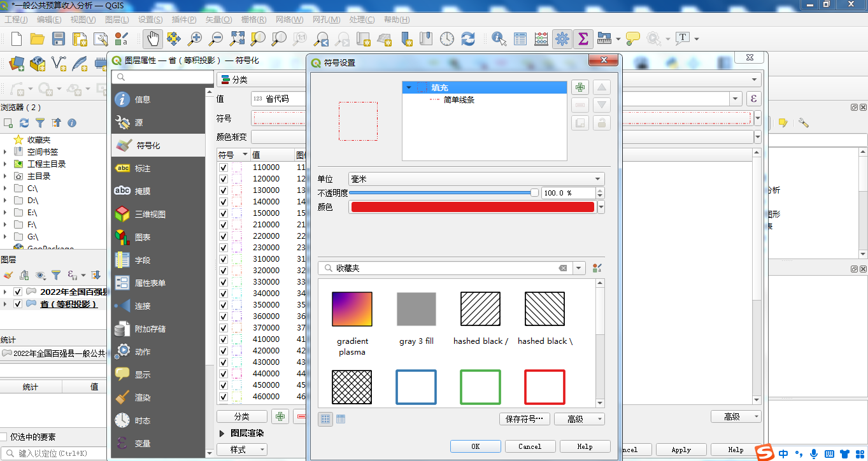Open the attribute table icon in toolbar

point(520,39)
